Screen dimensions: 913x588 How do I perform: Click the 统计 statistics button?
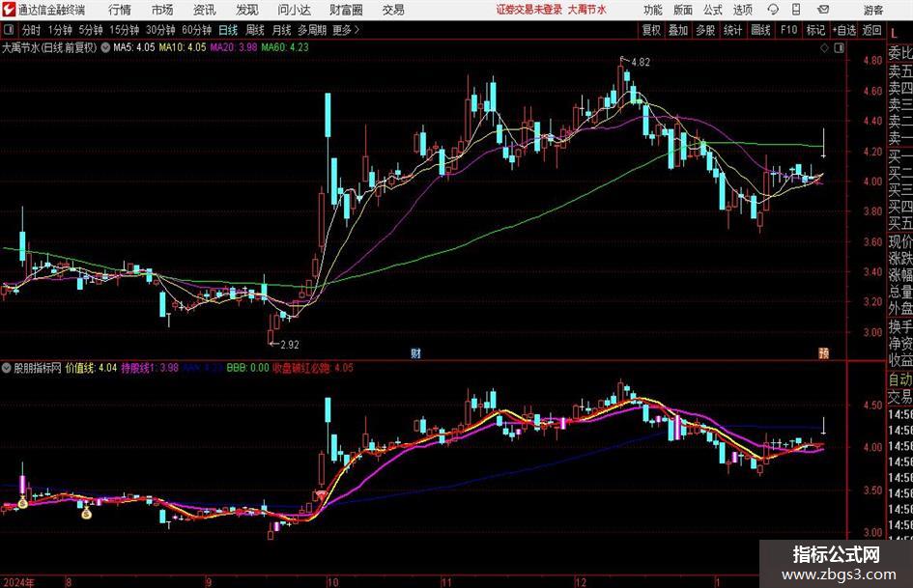point(732,30)
